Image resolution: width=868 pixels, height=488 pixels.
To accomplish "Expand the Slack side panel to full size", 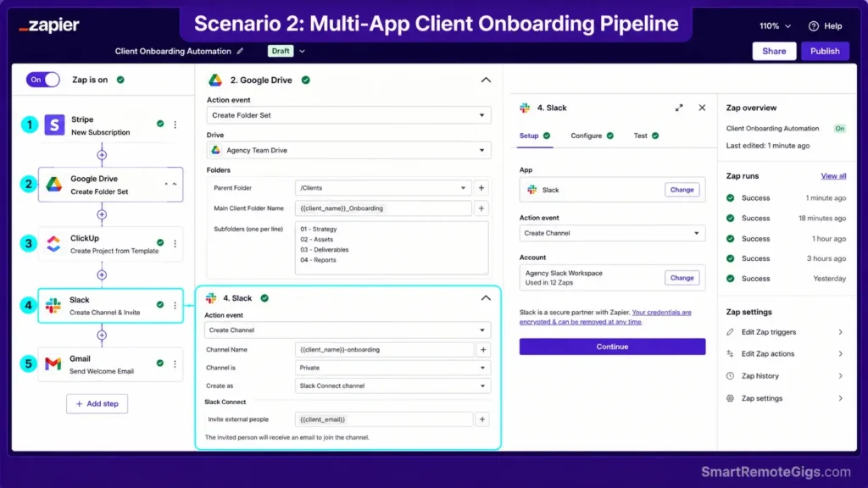I will pyautogui.click(x=679, y=108).
